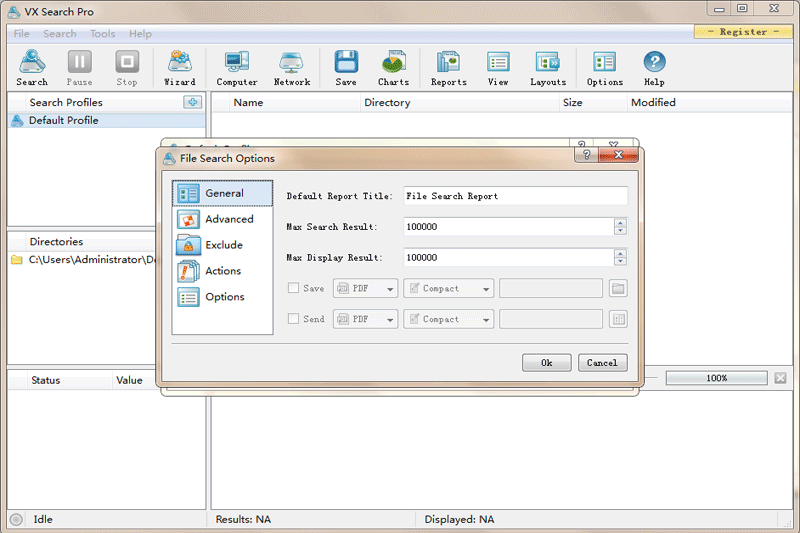Viewport: 800px width, 533px height.
Task: Add a new search profile with plus icon
Action: pyautogui.click(x=192, y=102)
